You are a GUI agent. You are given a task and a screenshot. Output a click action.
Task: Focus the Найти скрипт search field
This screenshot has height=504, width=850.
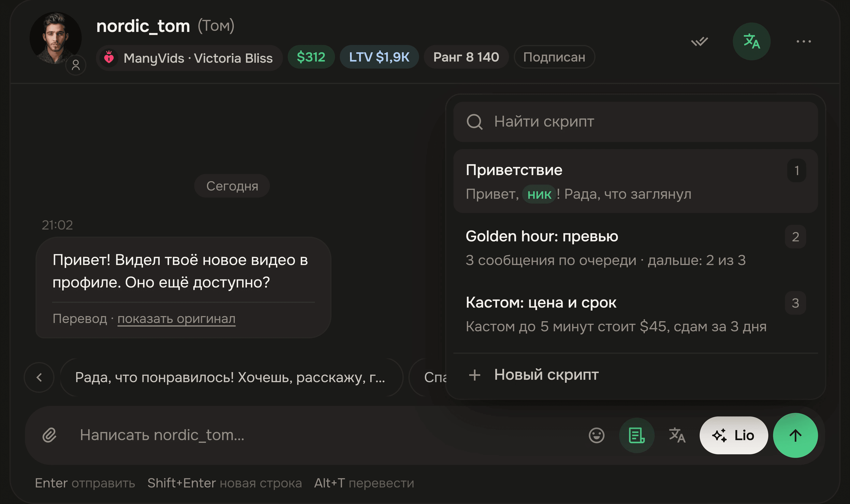point(635,122)
